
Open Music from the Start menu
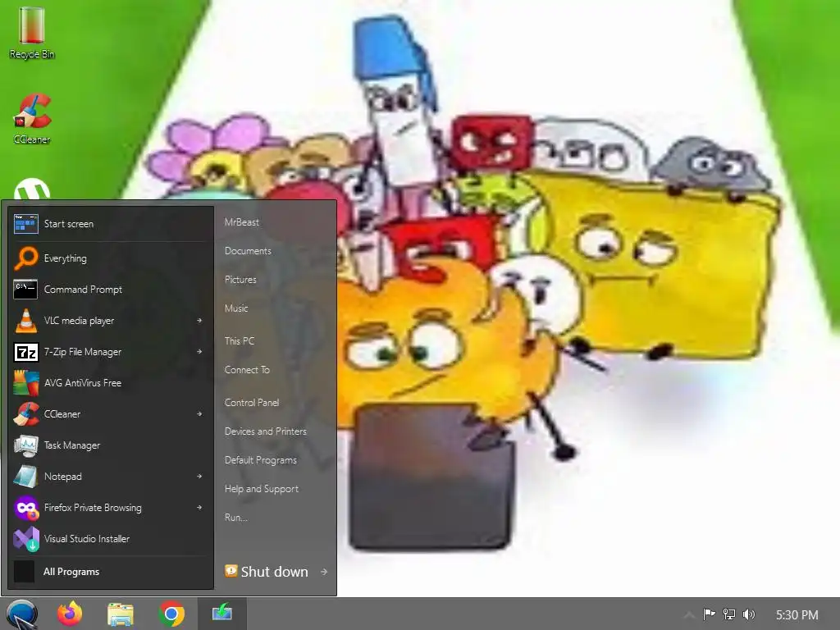pos(236,308)
